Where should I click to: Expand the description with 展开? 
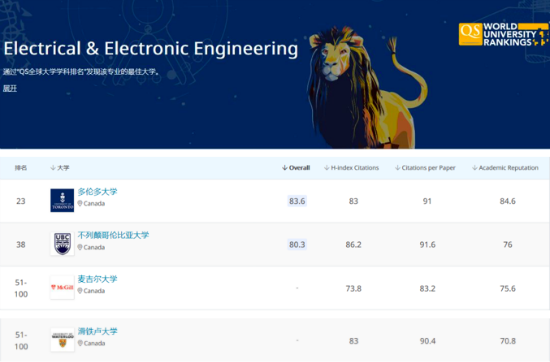pyautogui.click(x=10, y=88)
